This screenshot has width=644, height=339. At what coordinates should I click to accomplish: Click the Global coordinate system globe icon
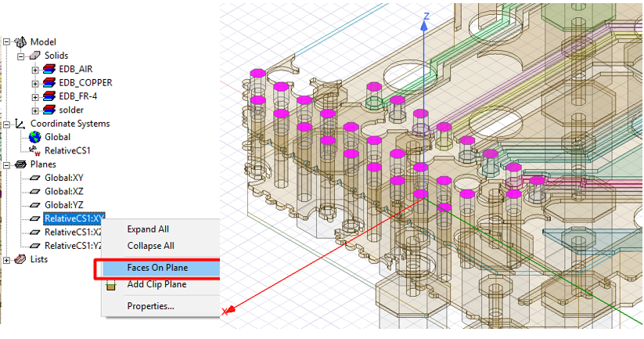click(x=34, y=138)
